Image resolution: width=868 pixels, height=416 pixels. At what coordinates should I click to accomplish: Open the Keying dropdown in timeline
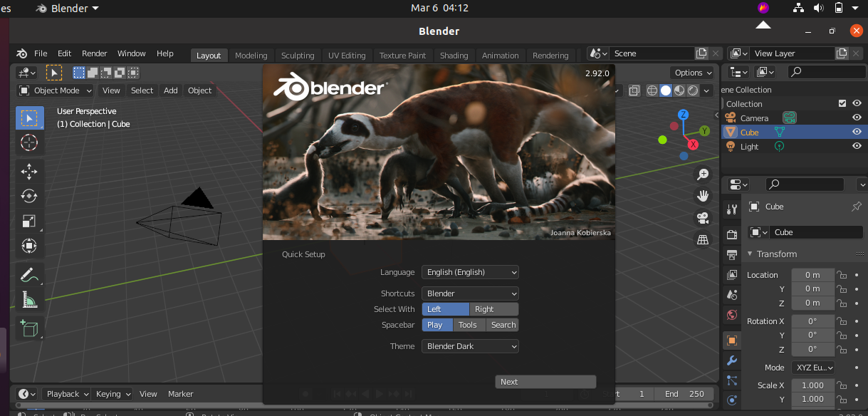(x=113, y=394)
